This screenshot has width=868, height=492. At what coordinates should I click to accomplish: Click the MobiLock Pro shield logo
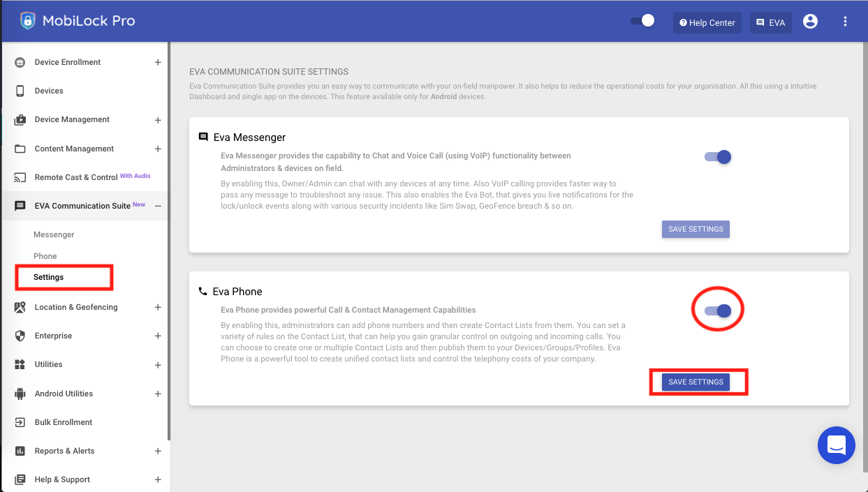pos(27,21)
